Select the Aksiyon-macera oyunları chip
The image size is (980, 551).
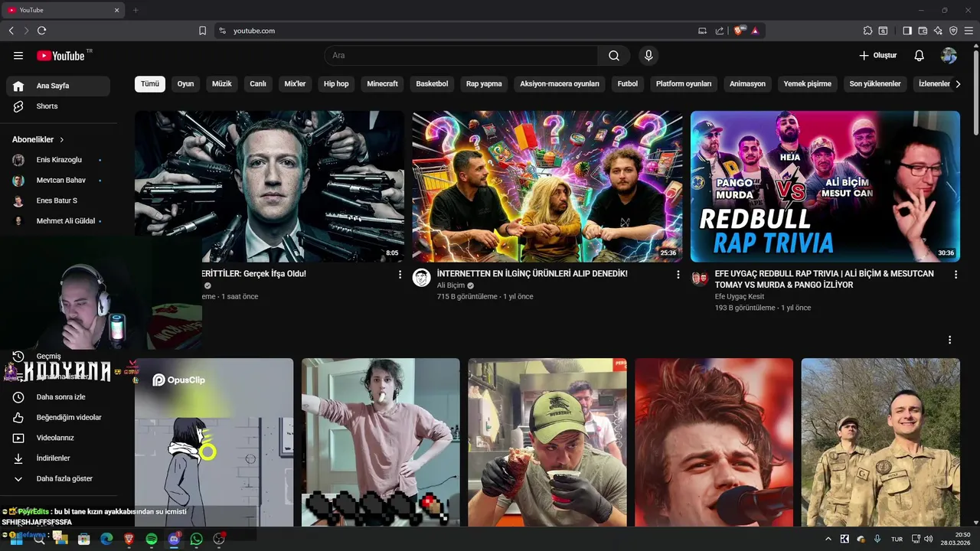pos(560,84)
